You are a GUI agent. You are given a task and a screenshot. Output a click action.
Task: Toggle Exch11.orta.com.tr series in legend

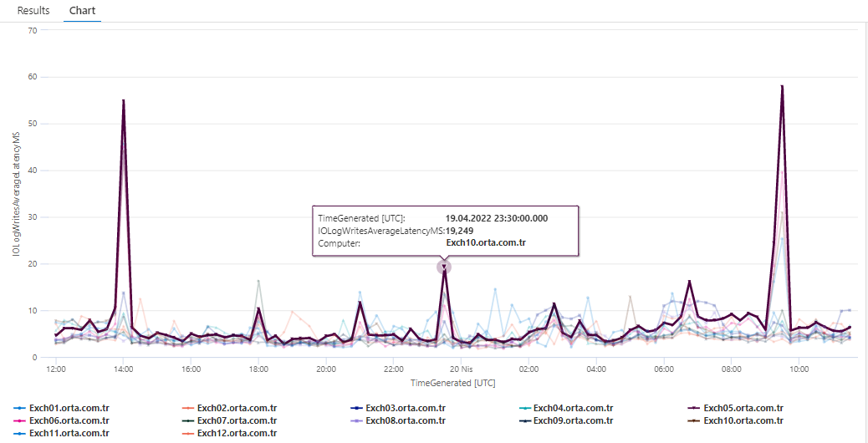(x=61, y=433)
